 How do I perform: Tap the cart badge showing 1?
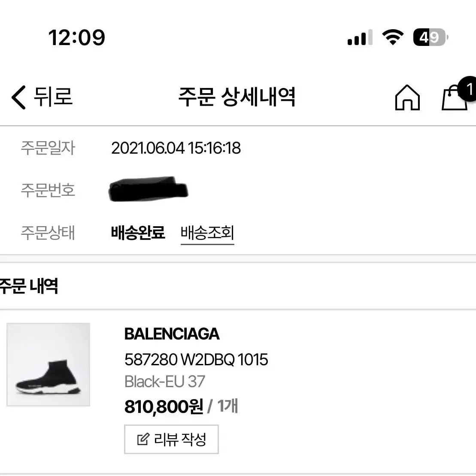[x=468, y=89]
